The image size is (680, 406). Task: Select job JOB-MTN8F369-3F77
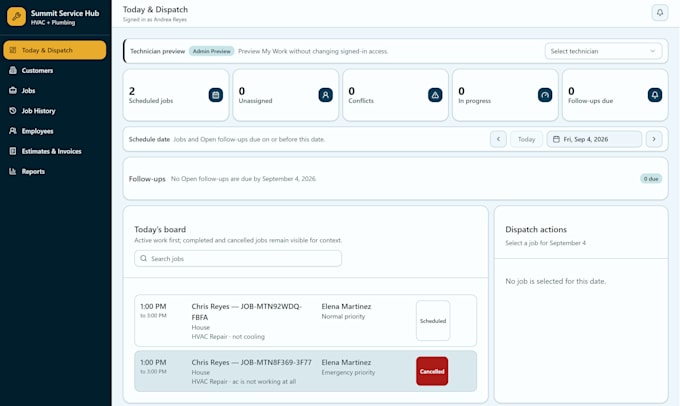tap(305, 371)
